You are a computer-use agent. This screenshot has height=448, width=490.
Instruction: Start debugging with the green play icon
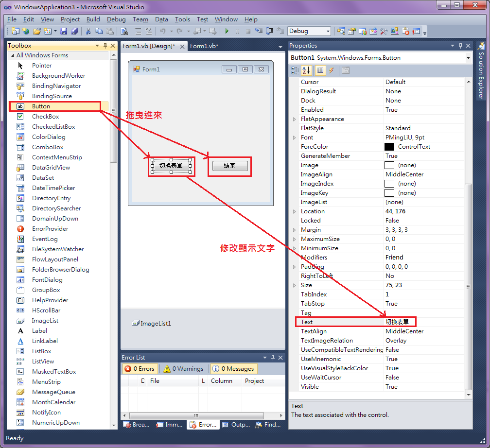227,30
